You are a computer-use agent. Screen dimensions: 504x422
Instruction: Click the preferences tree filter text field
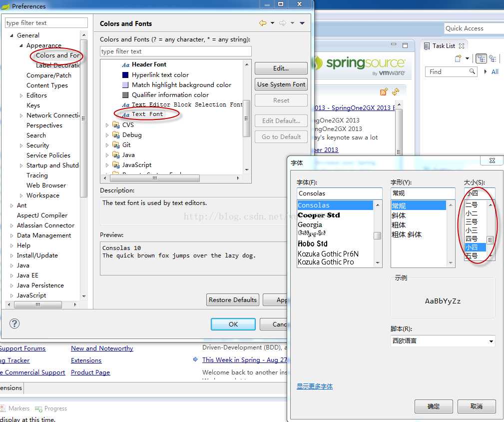46,23
